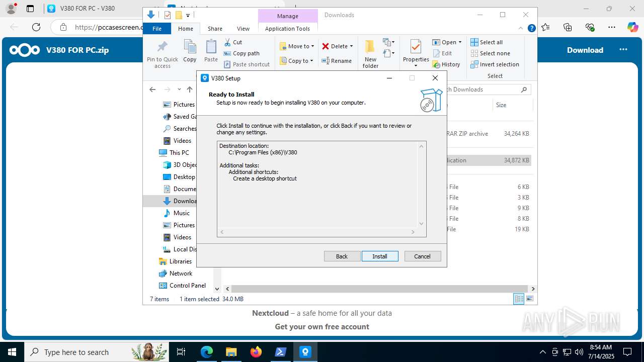The image size is (644, 362).
Task: Click Edit in the ribbon
Action: [x=442, y=53]
